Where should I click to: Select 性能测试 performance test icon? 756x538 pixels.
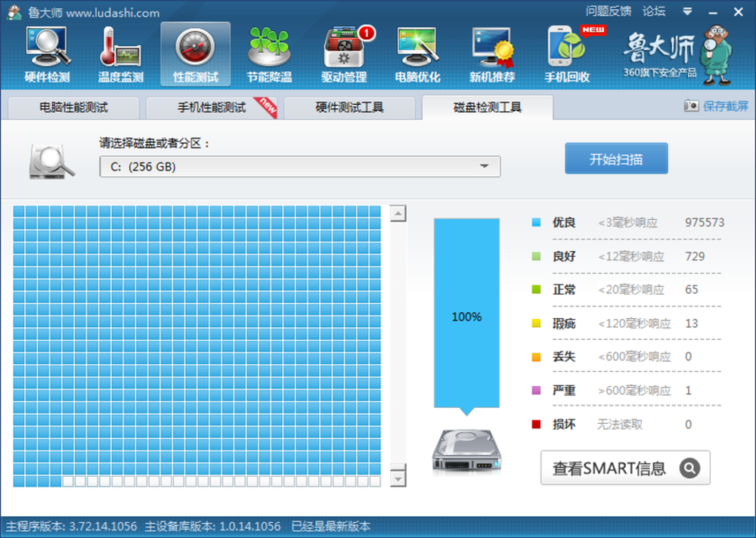(195, 54)
